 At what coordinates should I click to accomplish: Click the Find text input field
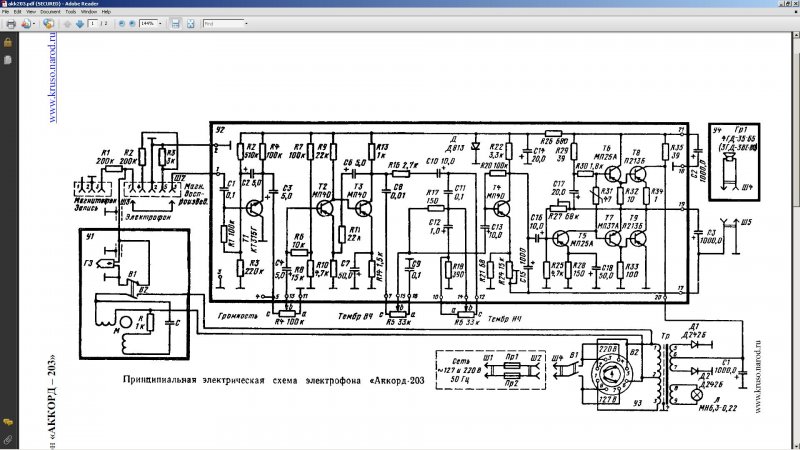click(x=223, y=23)
